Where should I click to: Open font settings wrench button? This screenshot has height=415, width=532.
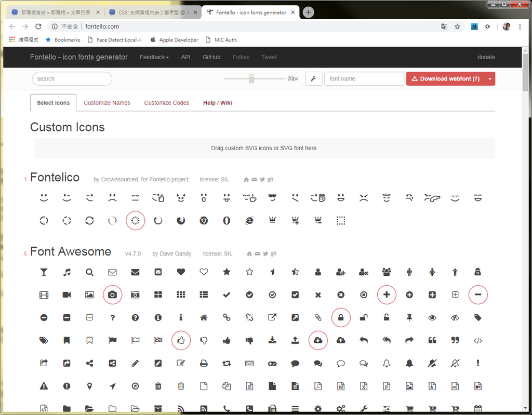click(313, 79)
